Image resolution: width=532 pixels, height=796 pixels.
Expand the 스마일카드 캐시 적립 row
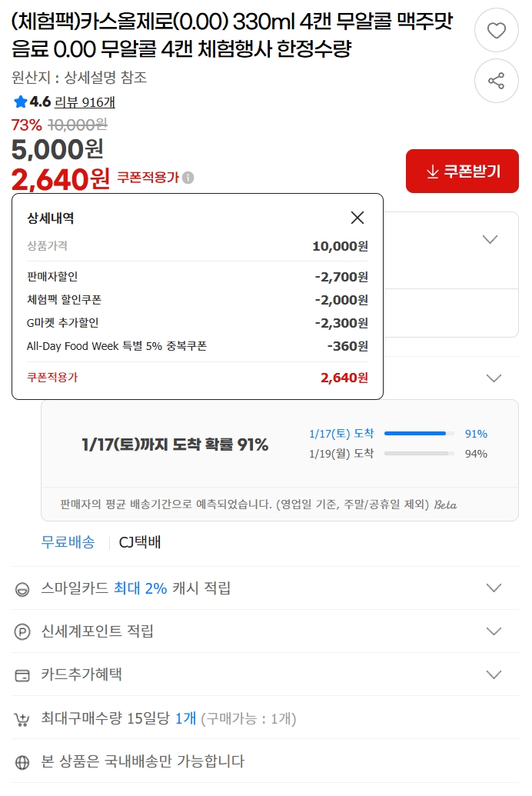pos(494,588)
